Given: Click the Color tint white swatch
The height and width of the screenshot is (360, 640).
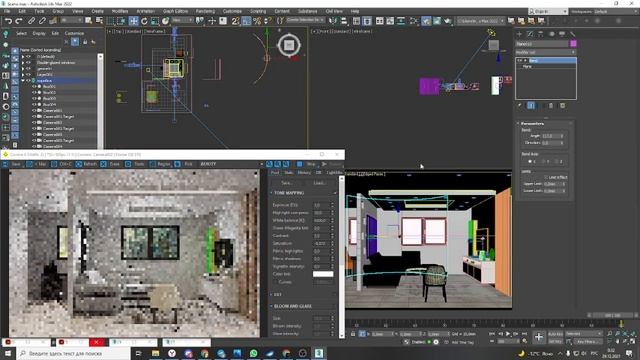Looking at the screenshot, I should click(323, 274).
